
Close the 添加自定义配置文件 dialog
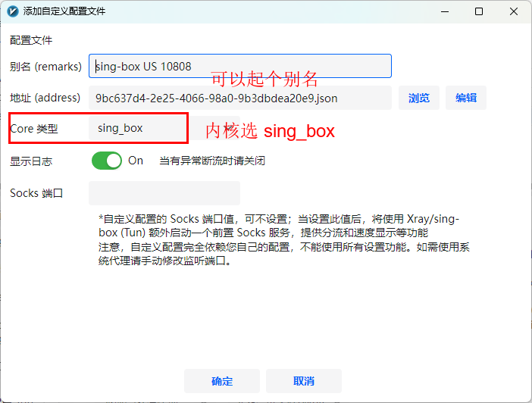point(514,12)
